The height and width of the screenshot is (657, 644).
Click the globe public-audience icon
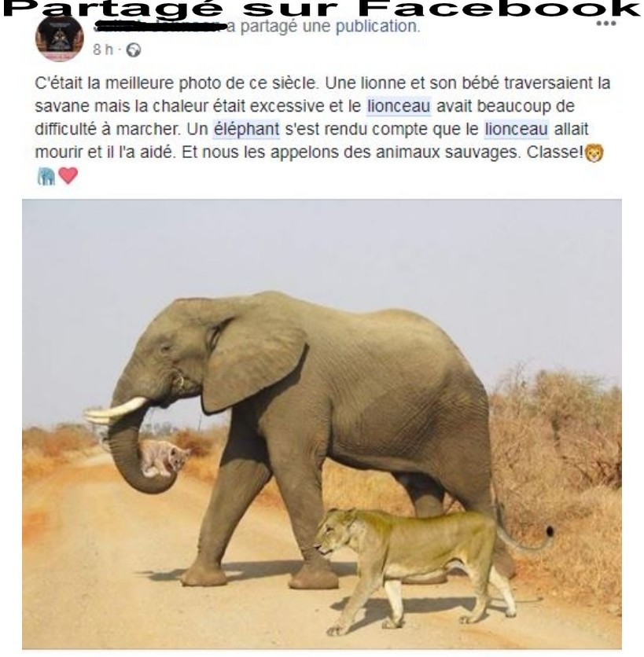pyautogui.click(x=134, y=50)
